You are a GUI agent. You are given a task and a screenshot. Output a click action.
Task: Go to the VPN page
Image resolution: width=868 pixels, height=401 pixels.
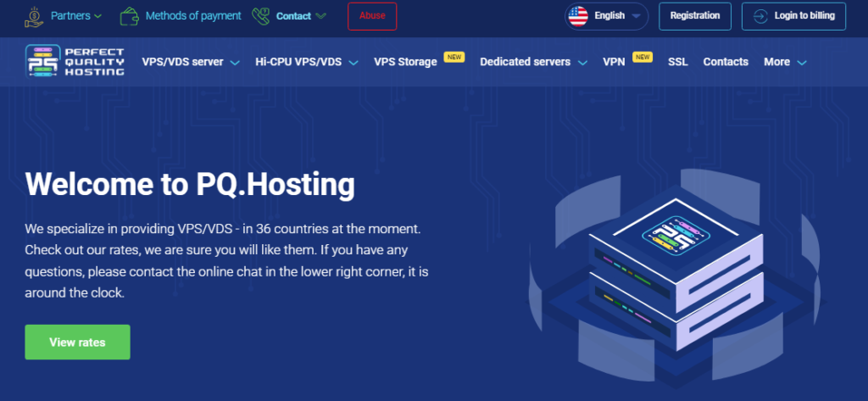pyautogui.click(x=614, y=62)
